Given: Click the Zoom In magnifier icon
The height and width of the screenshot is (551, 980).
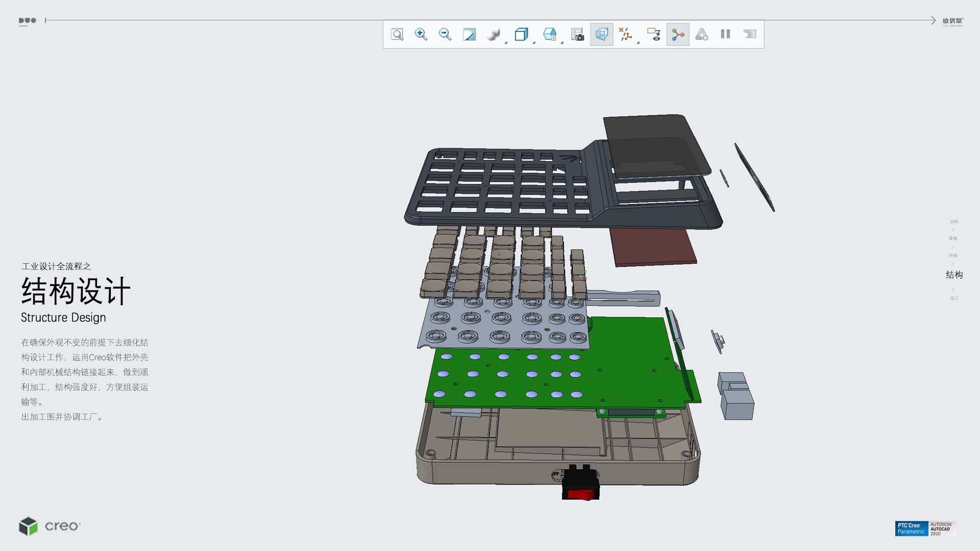Looking at the screenshot, I should pos(421,34).
